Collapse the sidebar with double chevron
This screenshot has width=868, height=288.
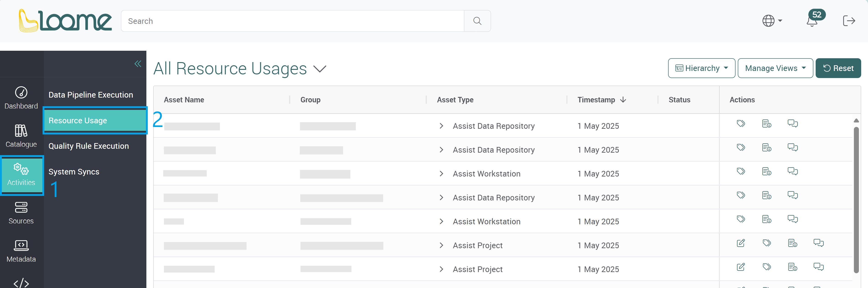tap(138, 64)
